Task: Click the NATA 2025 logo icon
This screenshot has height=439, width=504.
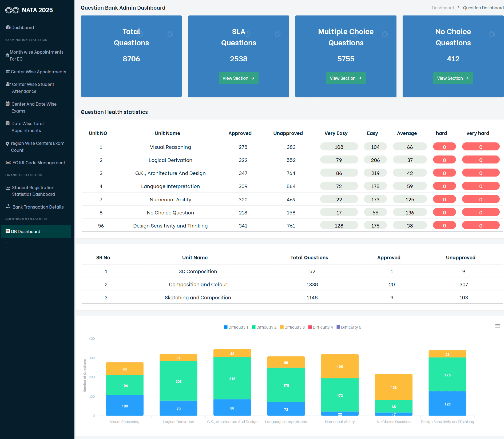Action: coord(12,10)
